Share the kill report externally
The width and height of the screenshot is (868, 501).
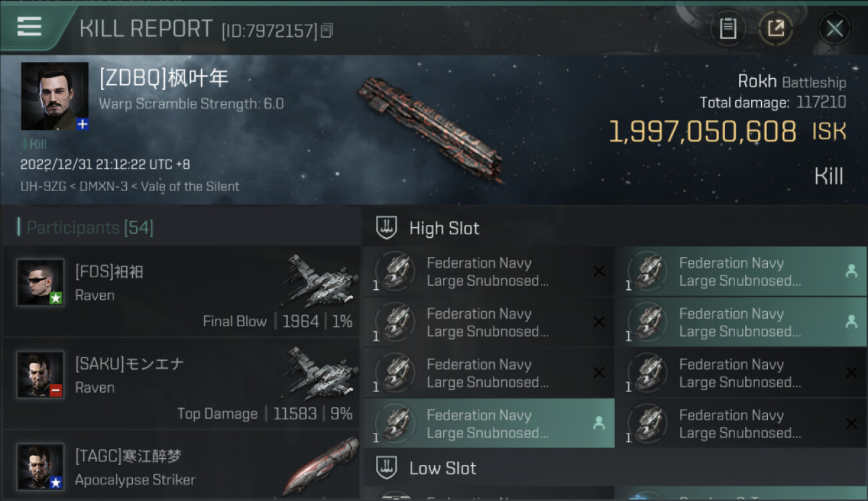tap(775, 28)
